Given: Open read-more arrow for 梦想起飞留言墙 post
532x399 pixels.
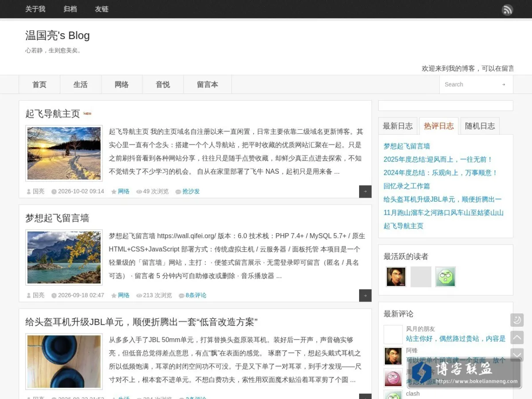Looking at the screenshot, I should [x=365, y=295].
